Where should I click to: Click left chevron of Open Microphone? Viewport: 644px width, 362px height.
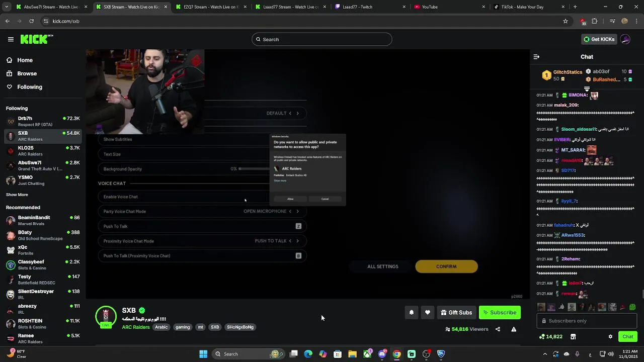(290, 211)
